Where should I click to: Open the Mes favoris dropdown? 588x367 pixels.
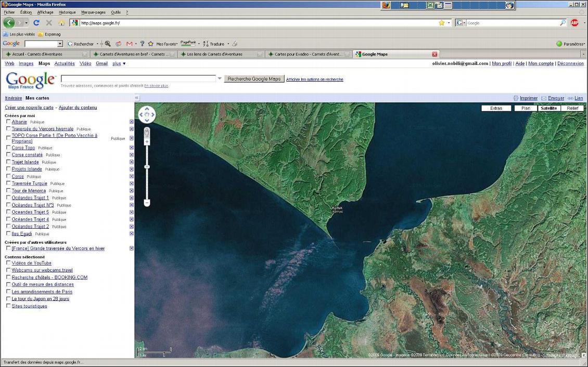point(167,44)
